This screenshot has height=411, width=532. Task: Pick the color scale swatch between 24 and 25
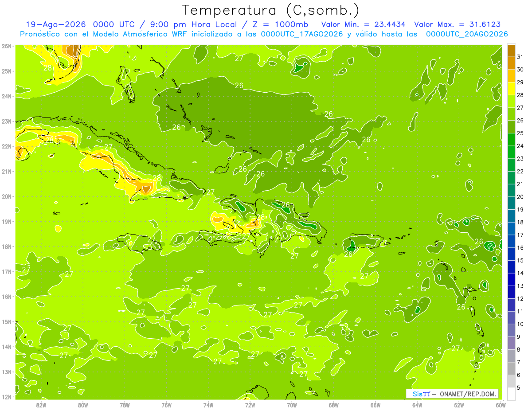[x=511, y=139]
